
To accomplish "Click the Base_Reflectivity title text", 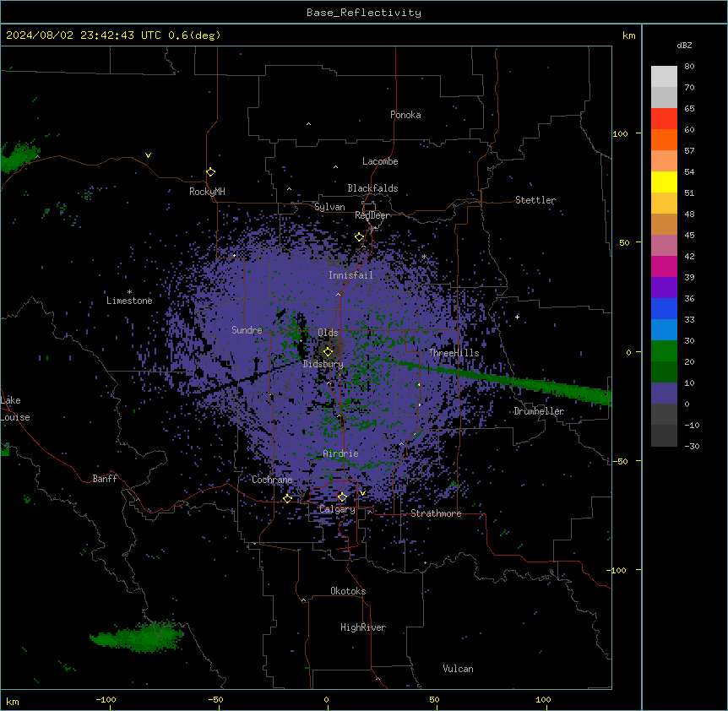I will click(x=364, y=13).
